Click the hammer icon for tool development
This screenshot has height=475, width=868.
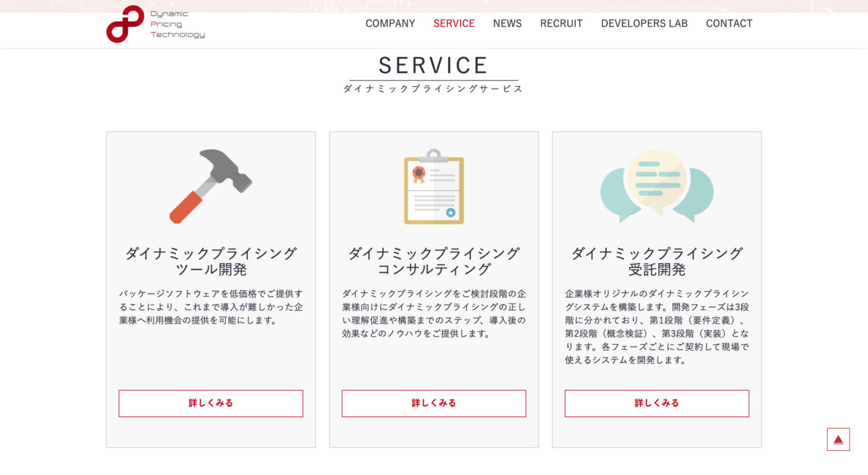click(x=210, y=186)
